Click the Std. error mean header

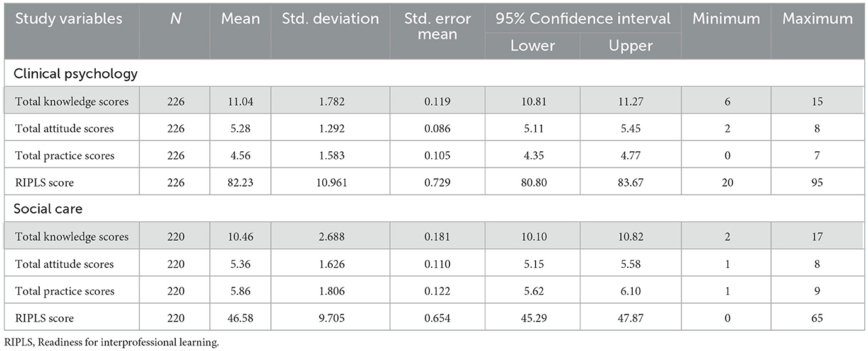click(437, 26)
